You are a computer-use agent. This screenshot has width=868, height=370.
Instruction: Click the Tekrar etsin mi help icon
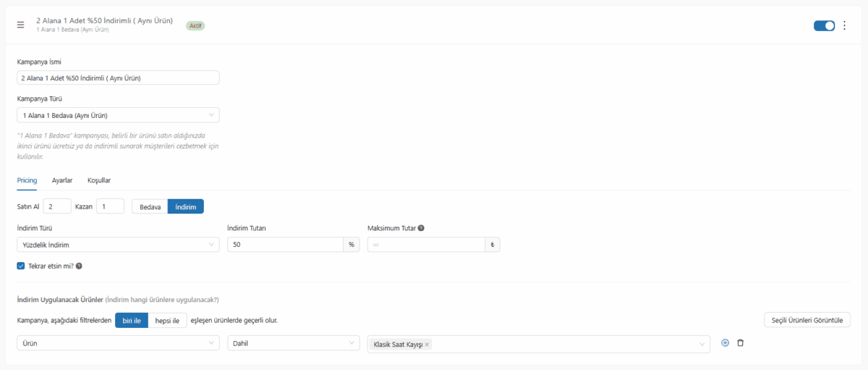pos(79,266)
